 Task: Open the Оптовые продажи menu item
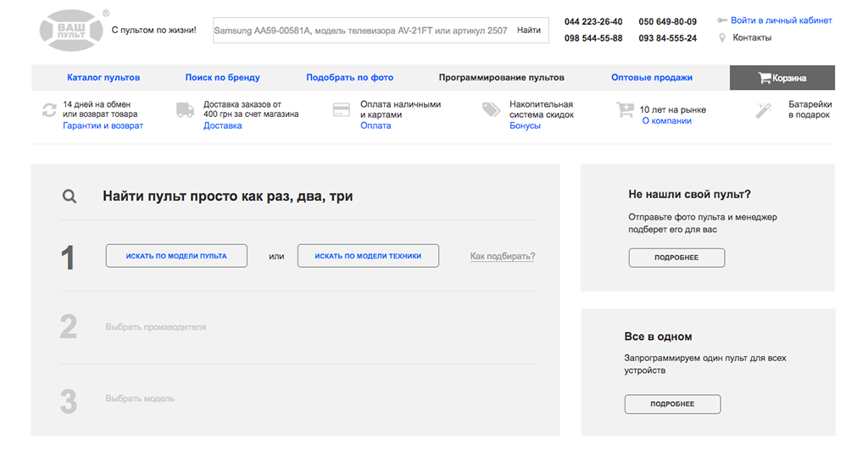pos(652,77)
